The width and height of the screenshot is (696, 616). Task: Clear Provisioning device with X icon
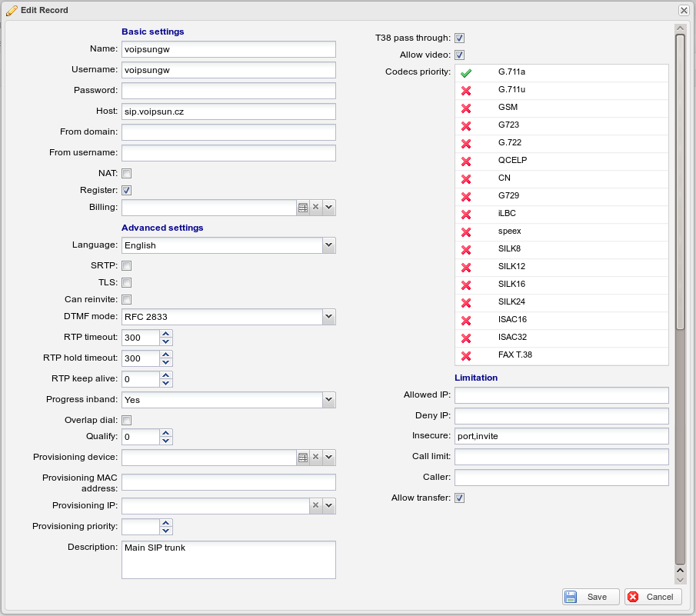click(x=315, y=457)
